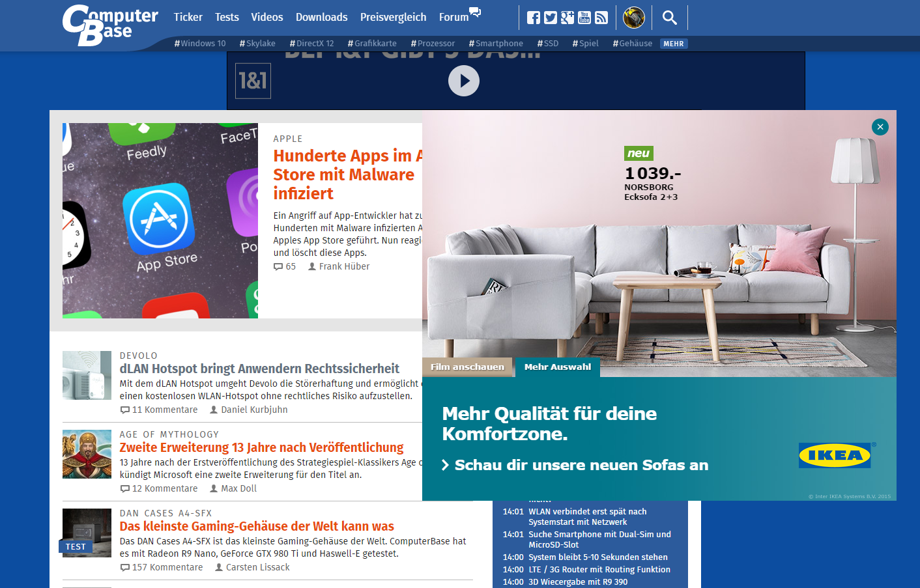Open the Google Plus icon in header
This screenshot has width=920, height=588.
[x=568, y=18]
